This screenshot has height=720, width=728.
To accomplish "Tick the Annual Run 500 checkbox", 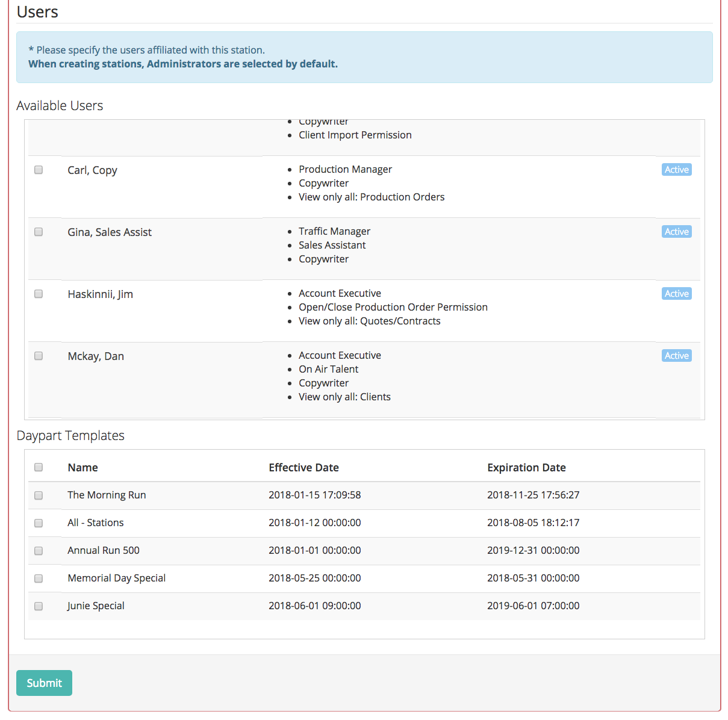I will [x=39, y=551].
